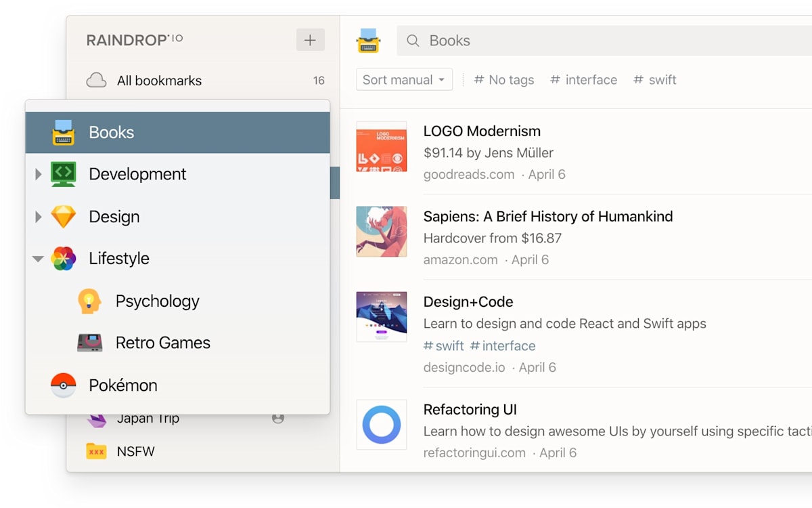The image size is (812, 508).
Task: Click the add new collection plus button
Action: coord(310,40)
